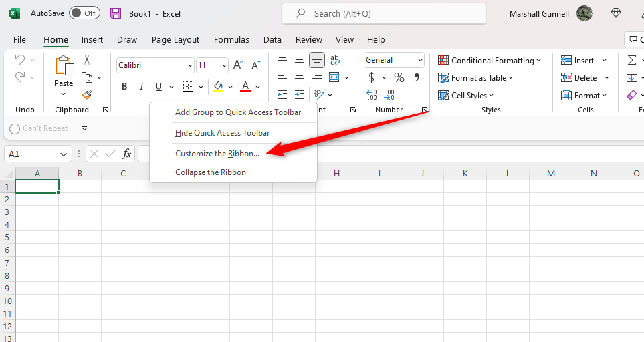Apply Accounting dollar format
644x342 pixels.
click(x=371, y=77)
